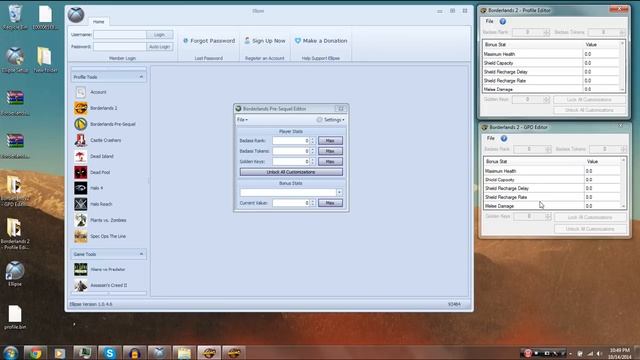This screenshot has width=640, height=360.
Task: Click the Login button
Action: click(x=159, y=35)
